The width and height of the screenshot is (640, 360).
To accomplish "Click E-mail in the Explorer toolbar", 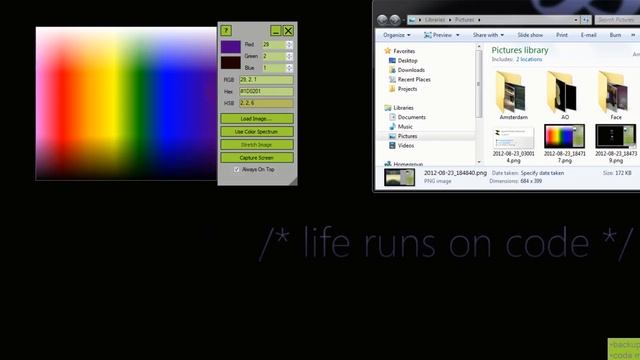I will click(x=589, y=35).
